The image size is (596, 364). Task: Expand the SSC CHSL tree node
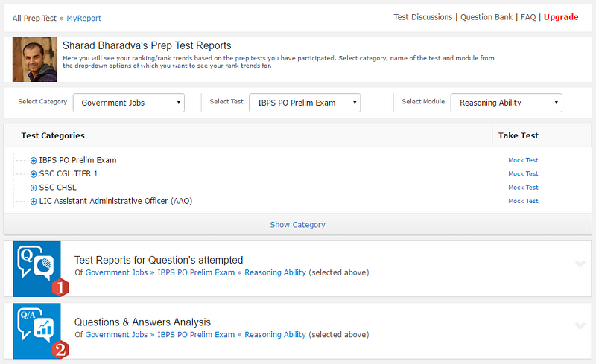pos(34,188)
